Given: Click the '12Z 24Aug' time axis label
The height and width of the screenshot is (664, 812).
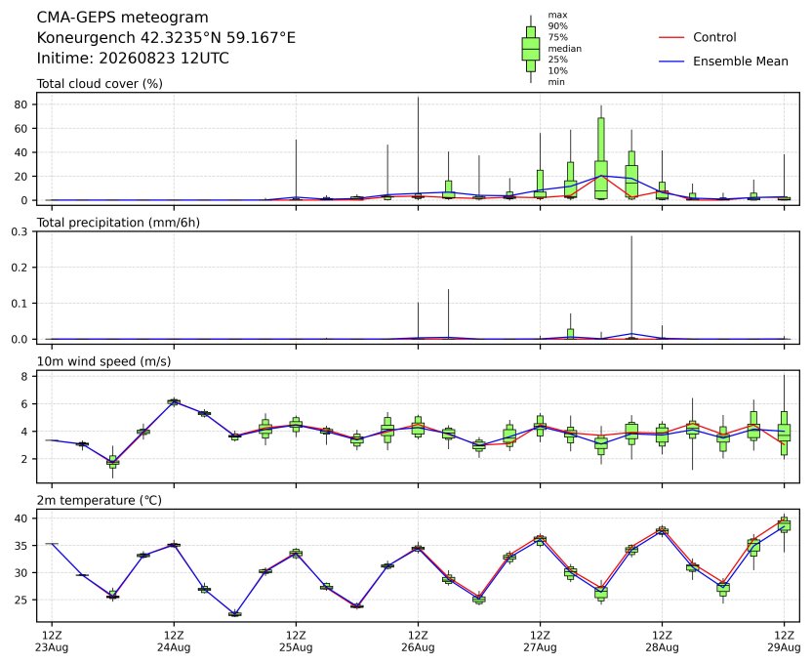Looking at the screenshot, I should 174,642.
